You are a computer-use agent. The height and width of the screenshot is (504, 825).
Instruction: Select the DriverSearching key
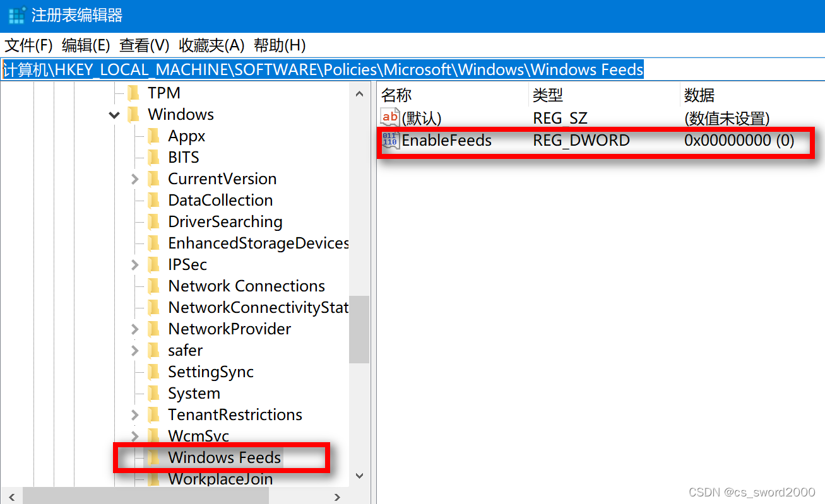(x=225, y=222)
